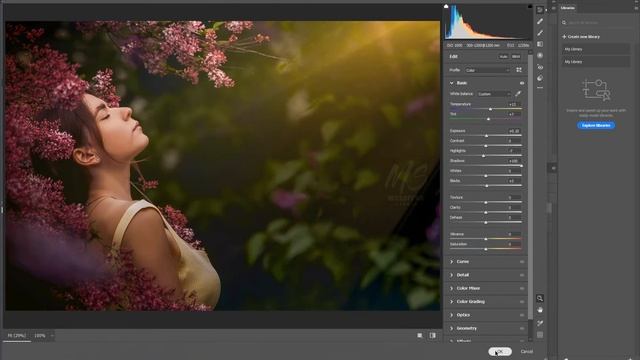Viewport: 640px width, 360px height.
Task: Select the Edit tool icon
Action: click(x=540, y=10)
